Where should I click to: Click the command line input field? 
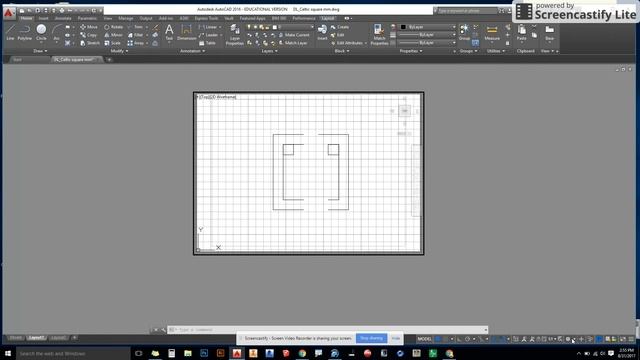[327, 329]
